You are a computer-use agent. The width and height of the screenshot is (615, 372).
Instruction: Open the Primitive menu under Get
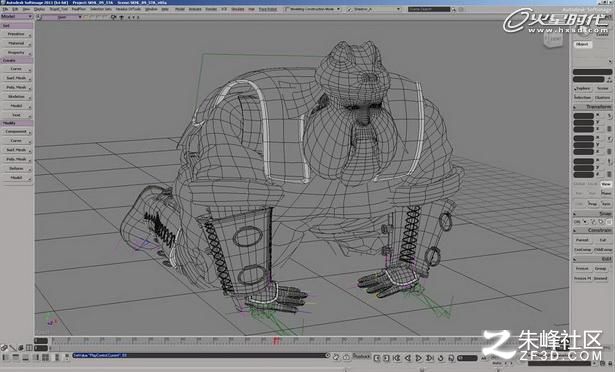point(16,34)
